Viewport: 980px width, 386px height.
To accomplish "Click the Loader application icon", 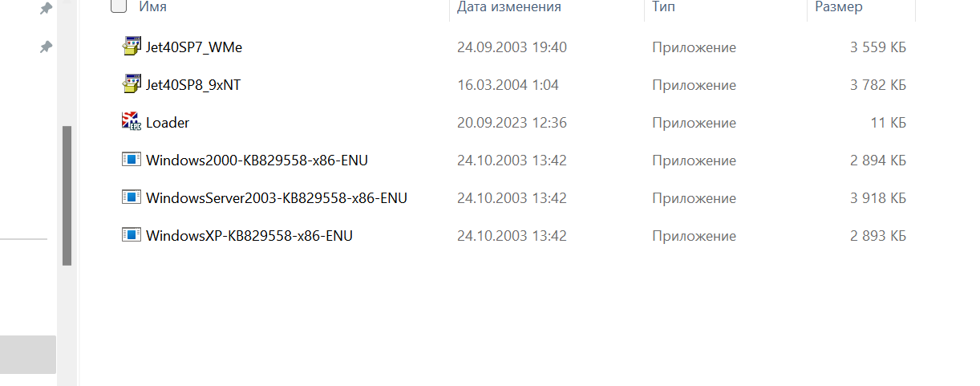I will click(131, 122).
